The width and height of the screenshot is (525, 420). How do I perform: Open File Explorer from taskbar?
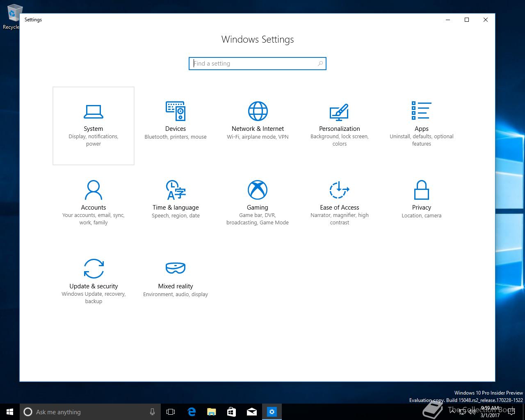(212, 412)
